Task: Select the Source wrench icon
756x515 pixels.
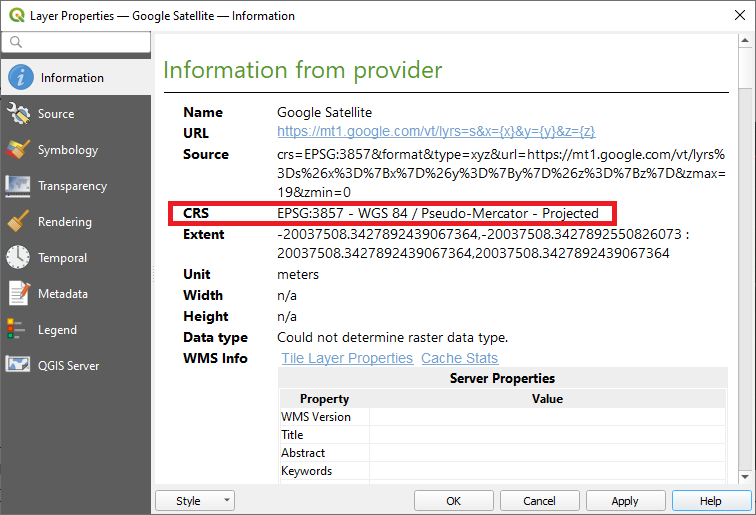Action: tap(19, 113)
